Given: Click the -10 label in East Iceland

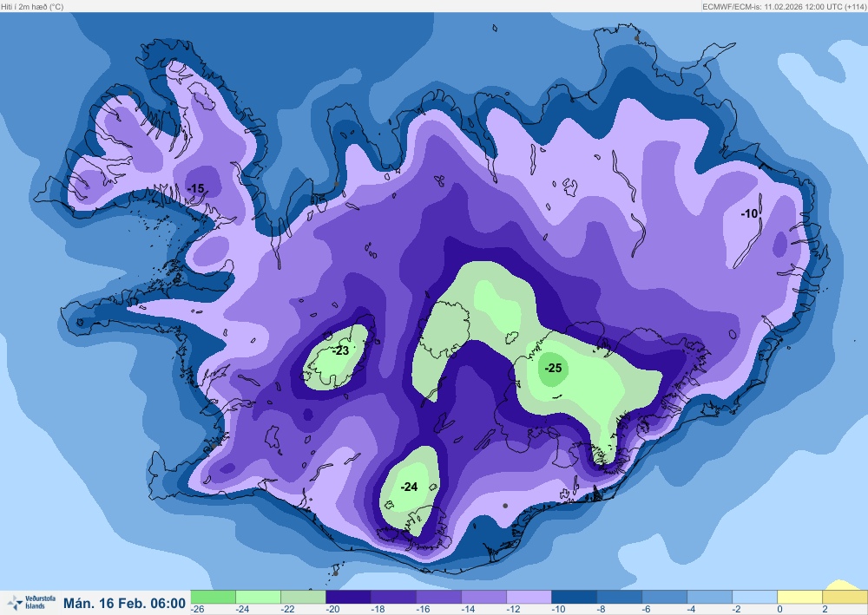Looking at the screenshot, I should click(x=750, y=213).
